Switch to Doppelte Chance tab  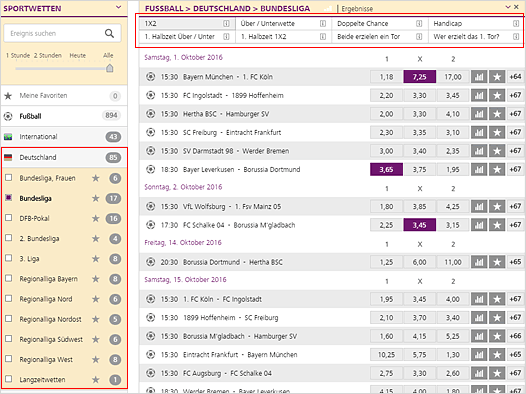(x=380, y=23)
